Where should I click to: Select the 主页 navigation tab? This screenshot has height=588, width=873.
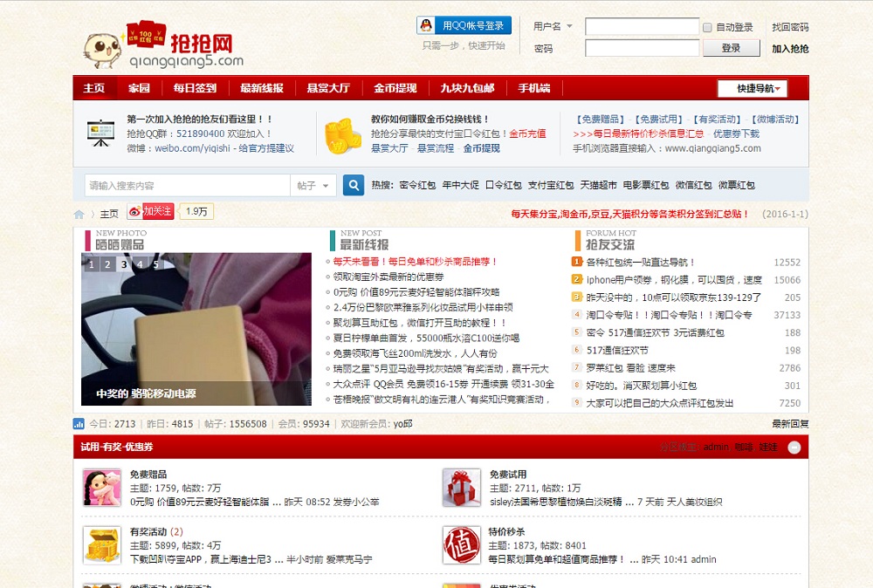(94, 88)
